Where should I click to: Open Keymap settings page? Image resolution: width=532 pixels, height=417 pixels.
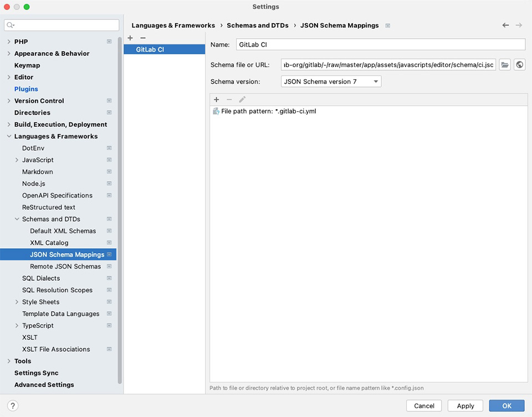click(x=27, y=65)
